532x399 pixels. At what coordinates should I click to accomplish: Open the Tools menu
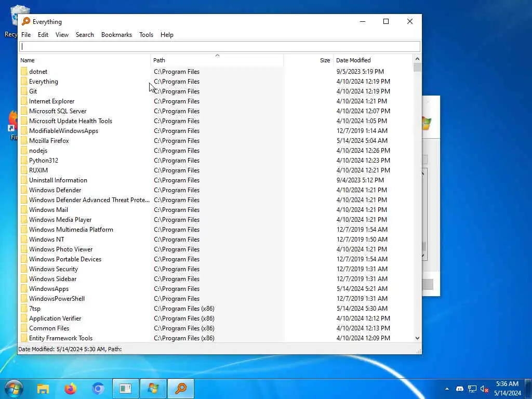point(146,35)
